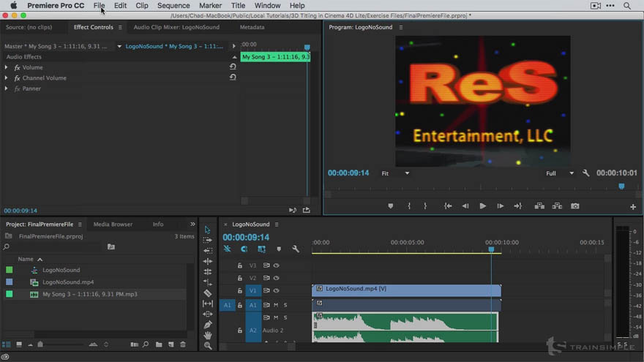The width and height of the screenshot is (644, 362).
Task: Select the Pen tool
Action: [208, 325]
